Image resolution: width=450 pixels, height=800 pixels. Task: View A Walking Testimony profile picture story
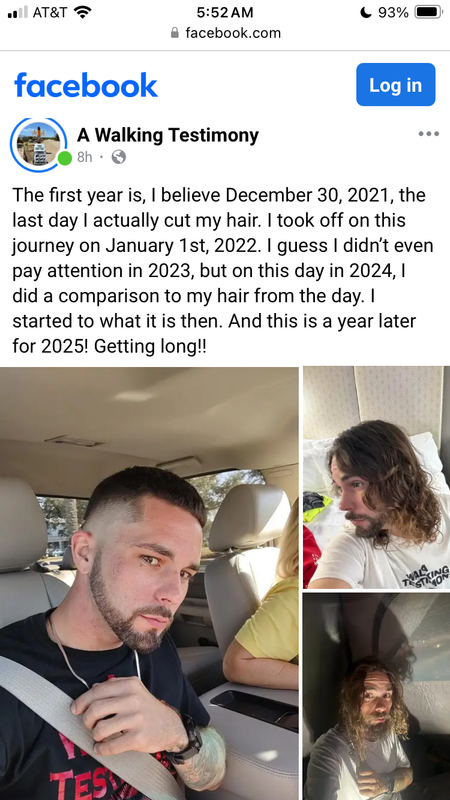pyautogui.click(x=38, y=144)
